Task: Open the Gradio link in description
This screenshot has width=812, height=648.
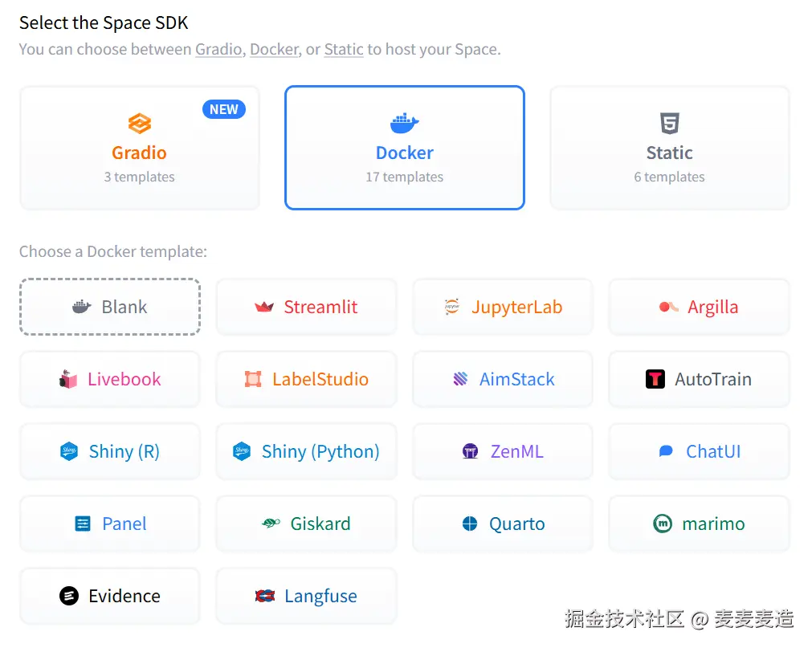Action: pyautogui.click(x=218, y=49)
